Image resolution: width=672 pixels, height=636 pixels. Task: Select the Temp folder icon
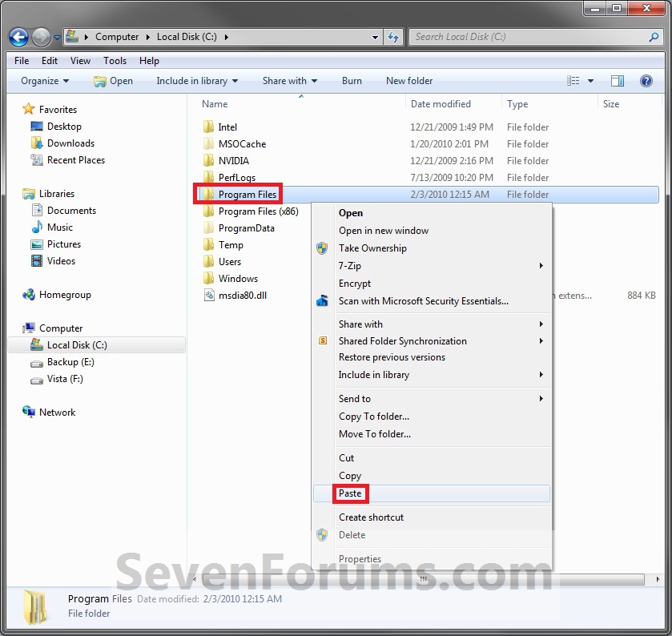click(209, 245)
